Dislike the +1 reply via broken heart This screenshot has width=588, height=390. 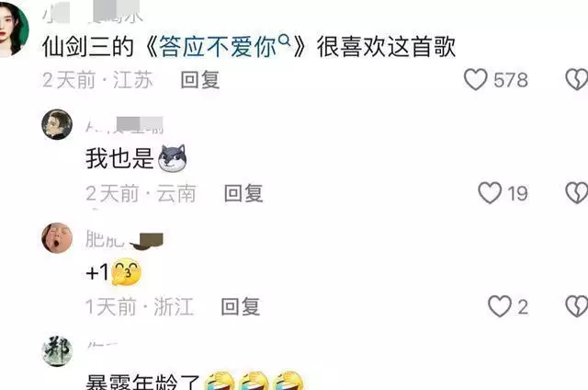[577, 306]
